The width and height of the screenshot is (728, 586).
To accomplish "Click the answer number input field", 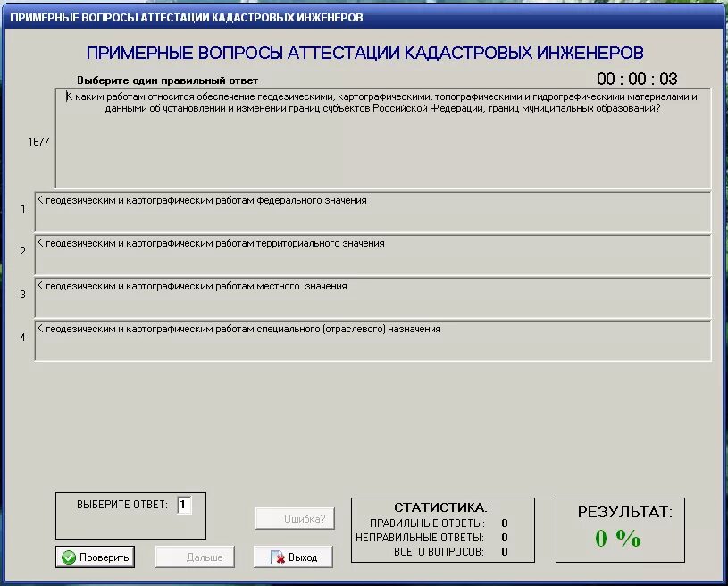I will [184, 505].
